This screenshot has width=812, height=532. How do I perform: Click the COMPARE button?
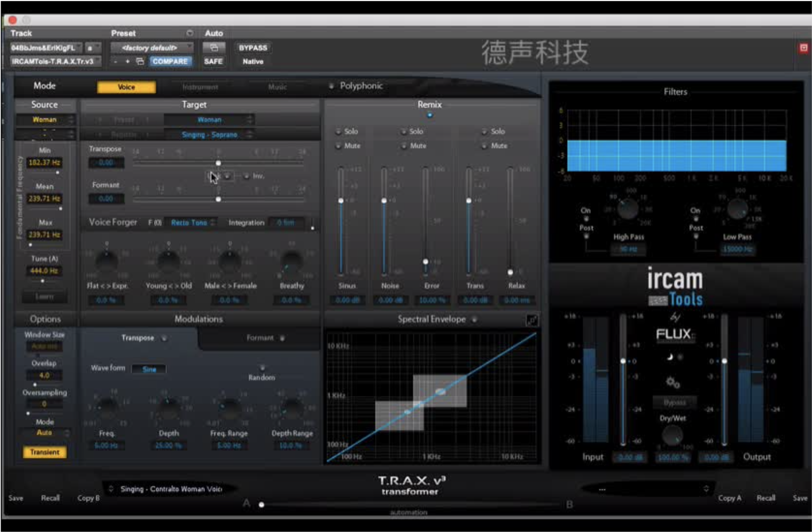pos(170,61)
